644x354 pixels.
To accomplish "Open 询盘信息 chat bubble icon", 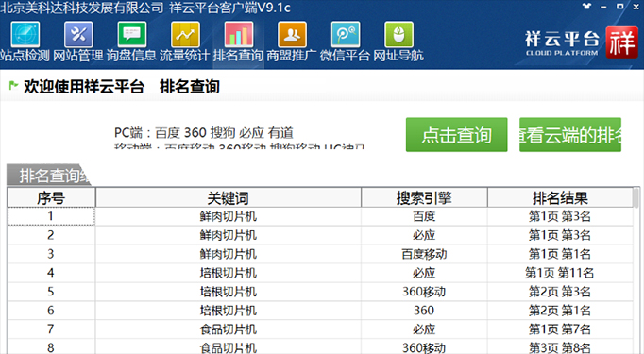I will pos(132,35).
